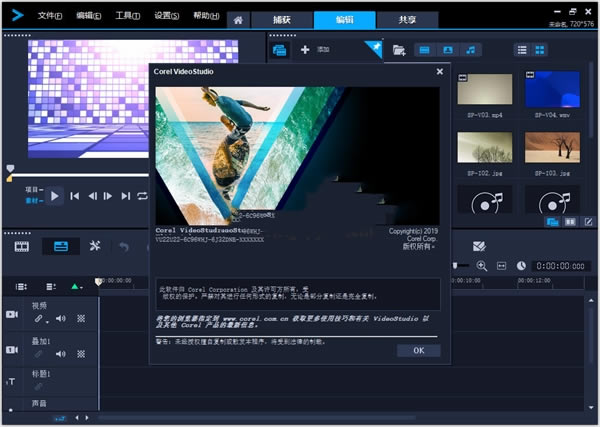The image size is (600, 427).
Task: Open the import media files folder icon
Action: point(399,49)
